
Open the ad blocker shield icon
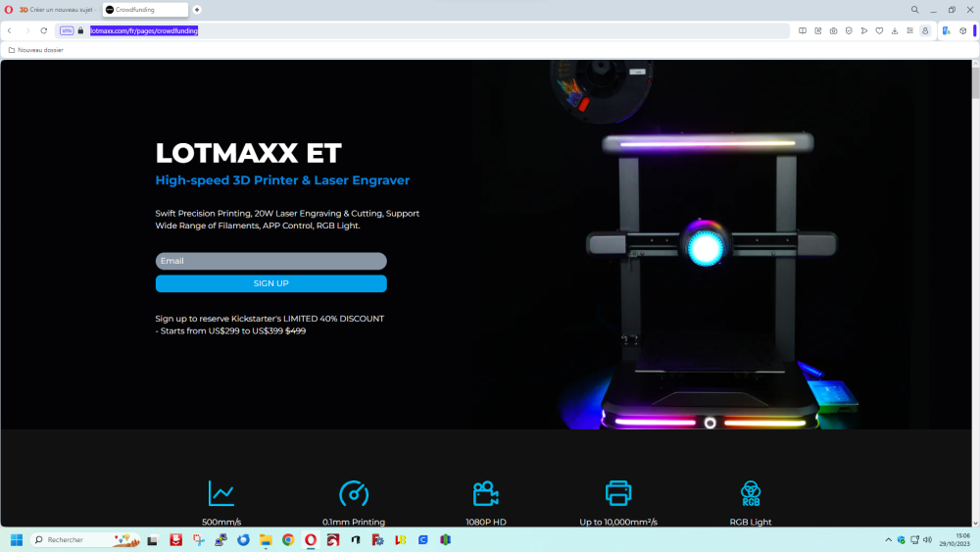(849, 30)
